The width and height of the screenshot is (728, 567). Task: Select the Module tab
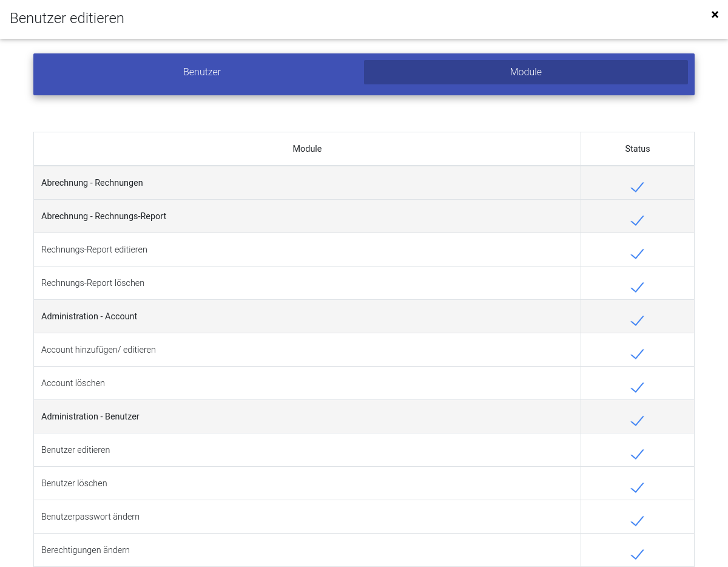[525, 72]
